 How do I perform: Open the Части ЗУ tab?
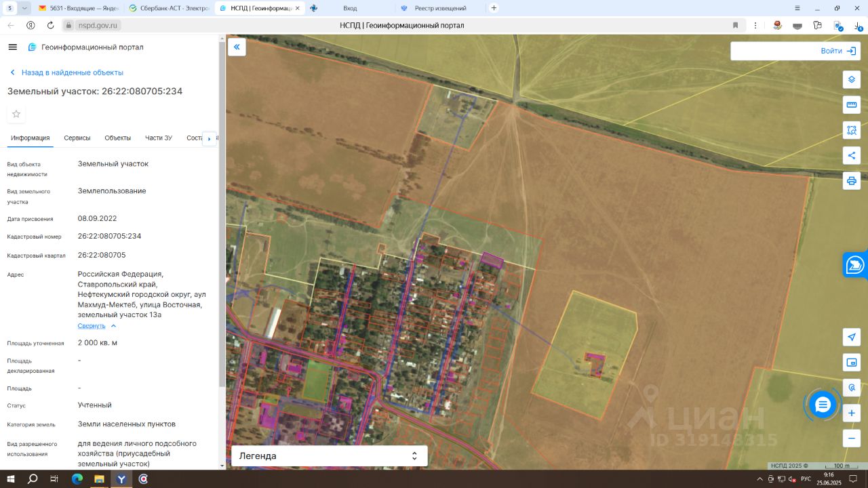(x=159, y=138)
